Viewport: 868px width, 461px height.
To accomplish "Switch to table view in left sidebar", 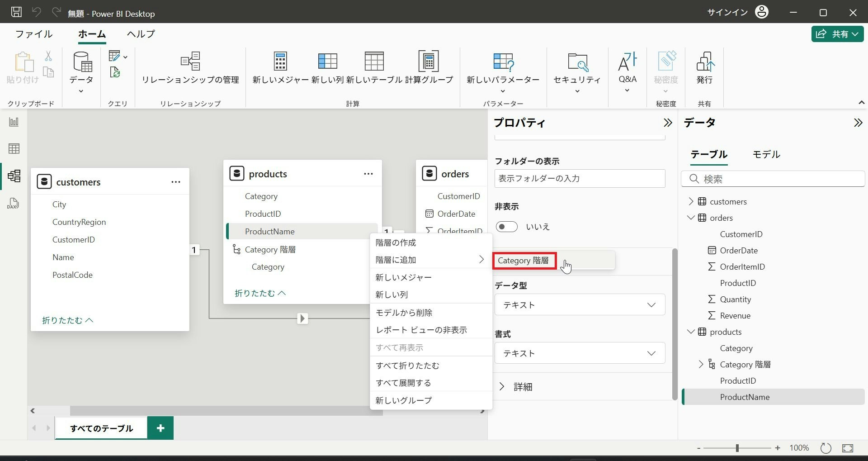I will coord(14,148).
